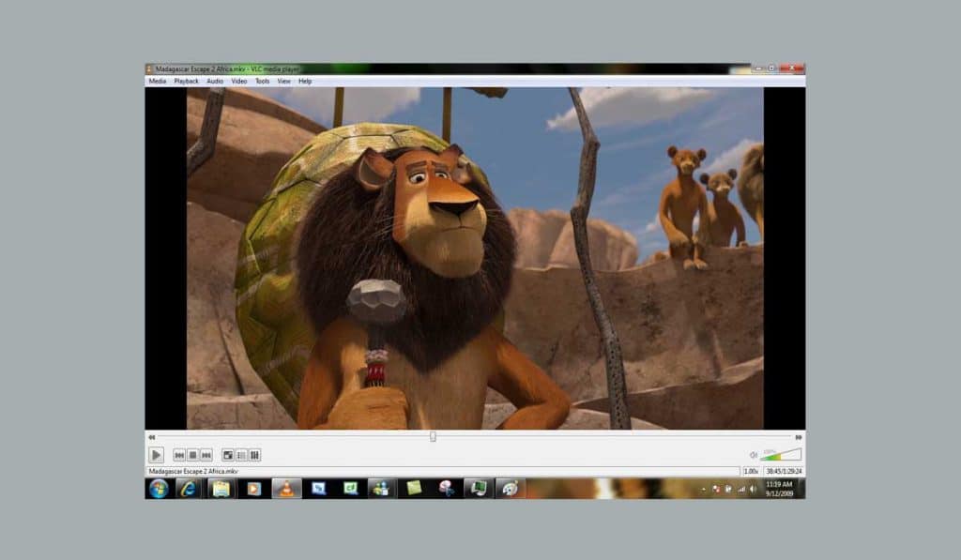
Task: Toggle fullscreen video mode button
Action: coord(228,455)
